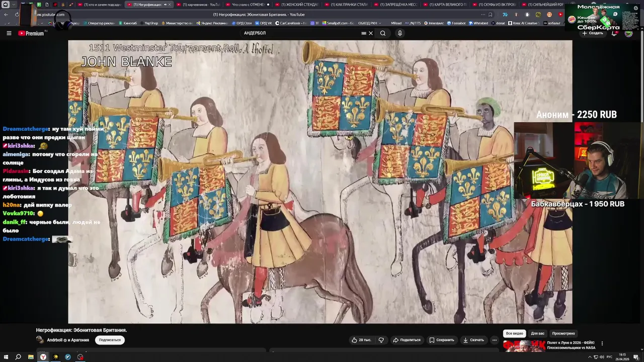Open MRoad bookmark
Screen dimensions: 644x362
[x=396, y=23]
